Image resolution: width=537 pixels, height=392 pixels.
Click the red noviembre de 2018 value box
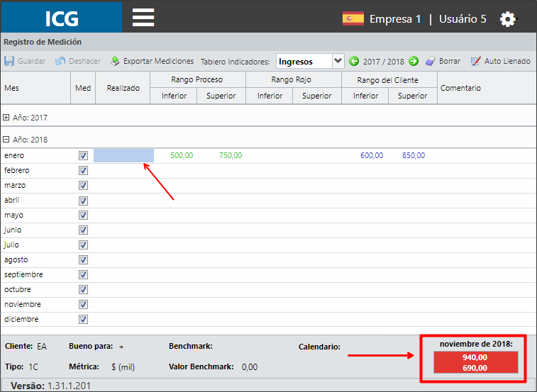(x=476, y=362)
